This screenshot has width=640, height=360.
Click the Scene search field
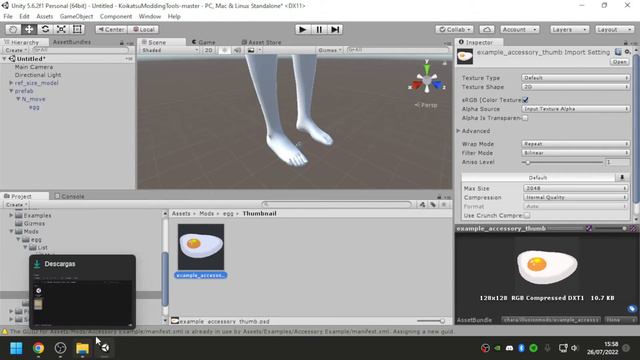pyautogui.click(x=397, y=50)
